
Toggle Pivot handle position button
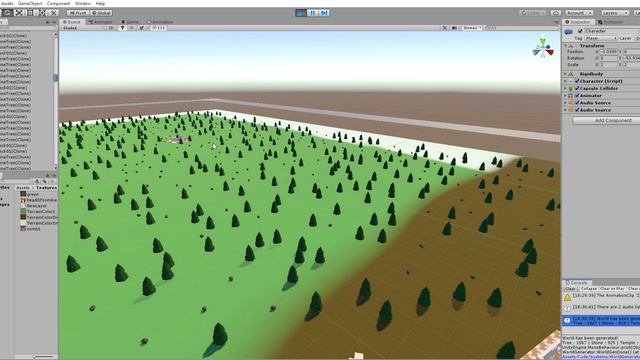pos(78,13)
